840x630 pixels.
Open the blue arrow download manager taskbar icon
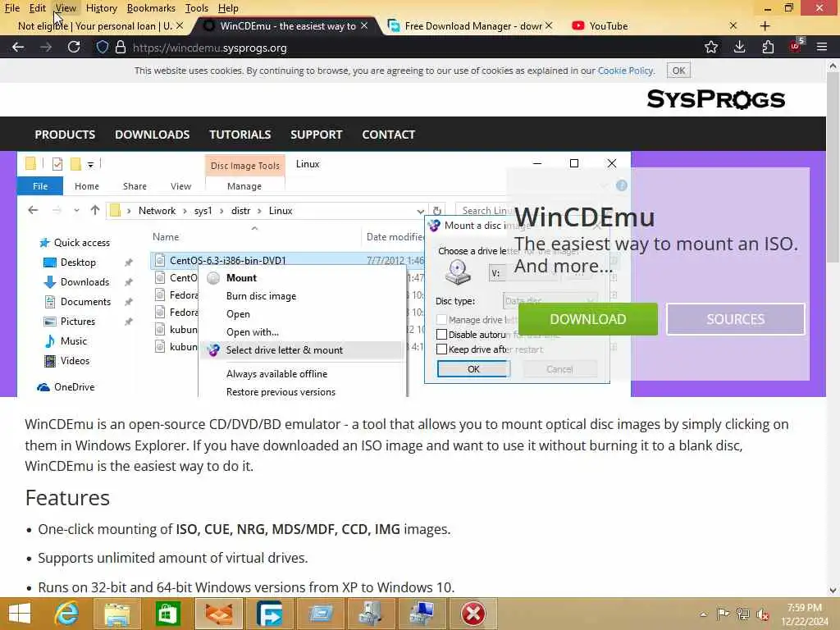pos(269,614)
